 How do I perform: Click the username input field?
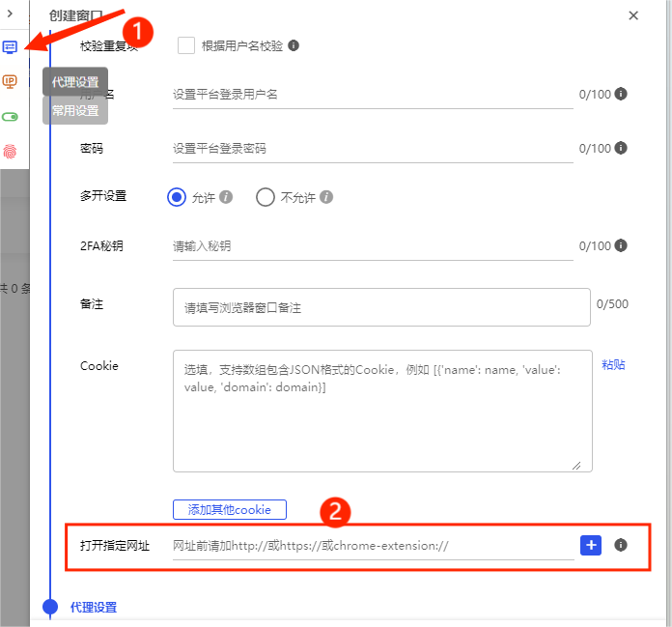[x=373, y=95]
